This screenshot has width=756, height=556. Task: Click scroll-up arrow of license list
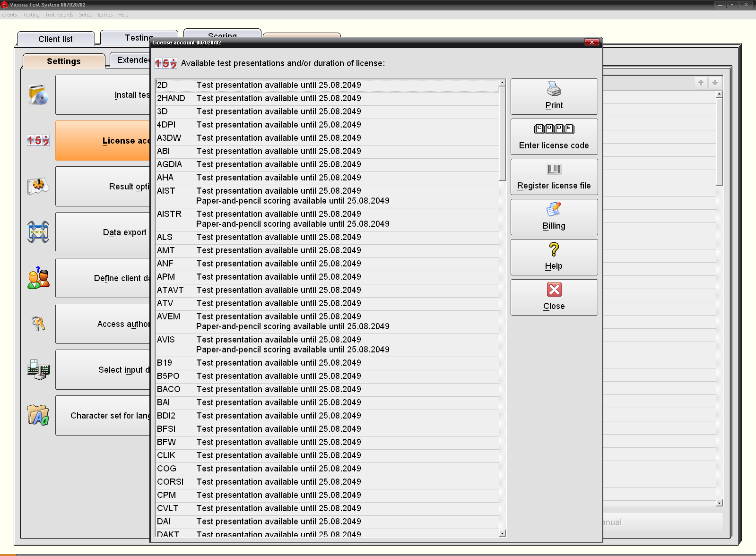point(502,83)
